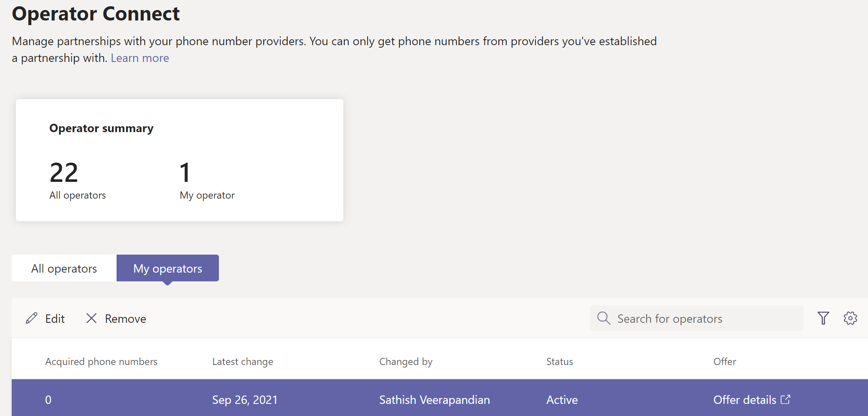Open the filter funnel icon
868x416 pixels.
click(823, 318)
